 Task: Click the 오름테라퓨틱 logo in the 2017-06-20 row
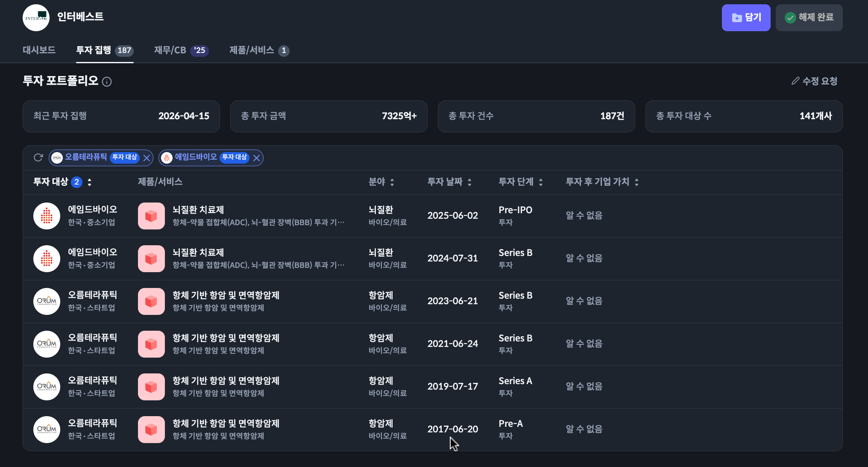point(47,429)
